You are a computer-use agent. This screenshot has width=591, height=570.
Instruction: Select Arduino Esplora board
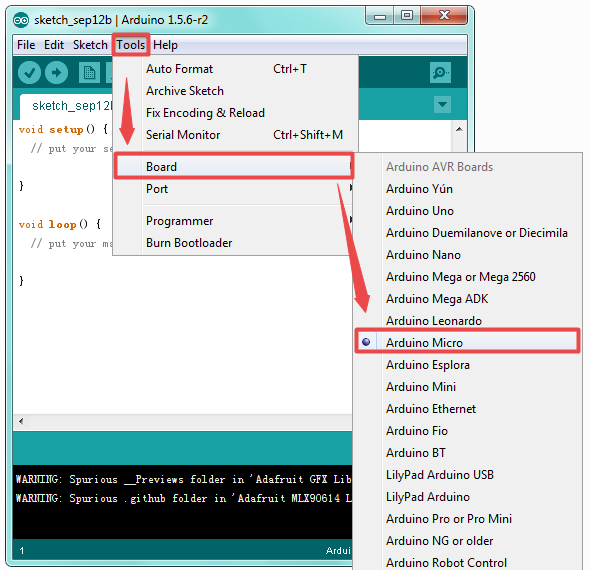click(x=467, y=365)
